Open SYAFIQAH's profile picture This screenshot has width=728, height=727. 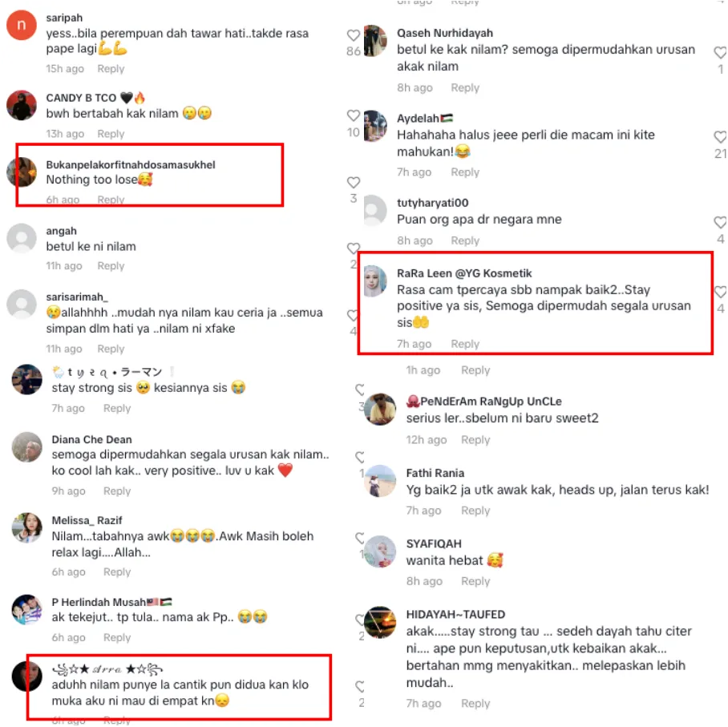pyautogui.click(x=380, y=552)
